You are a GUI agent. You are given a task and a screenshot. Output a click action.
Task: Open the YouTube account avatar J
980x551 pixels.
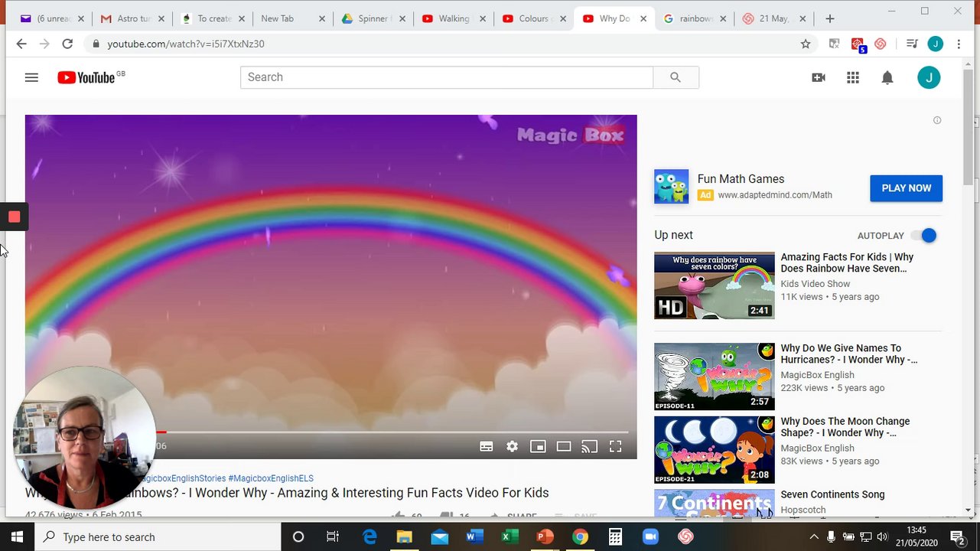[929, 77]
